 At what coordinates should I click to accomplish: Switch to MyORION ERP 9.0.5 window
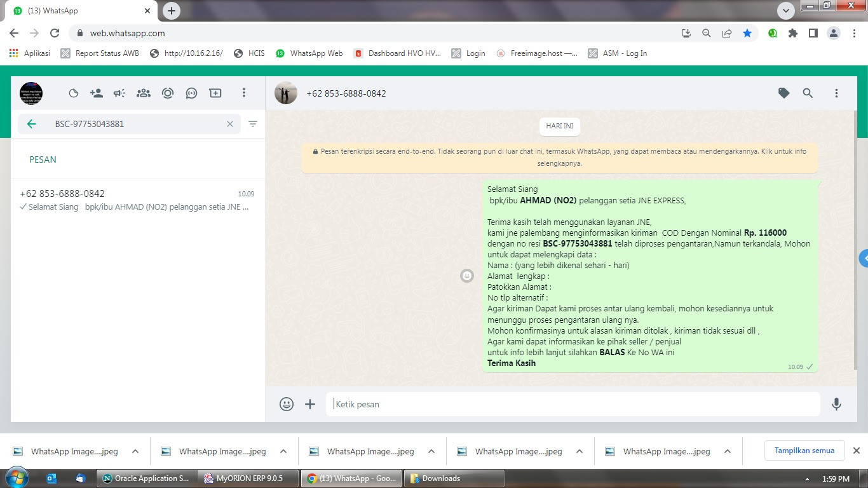point(248,478)
